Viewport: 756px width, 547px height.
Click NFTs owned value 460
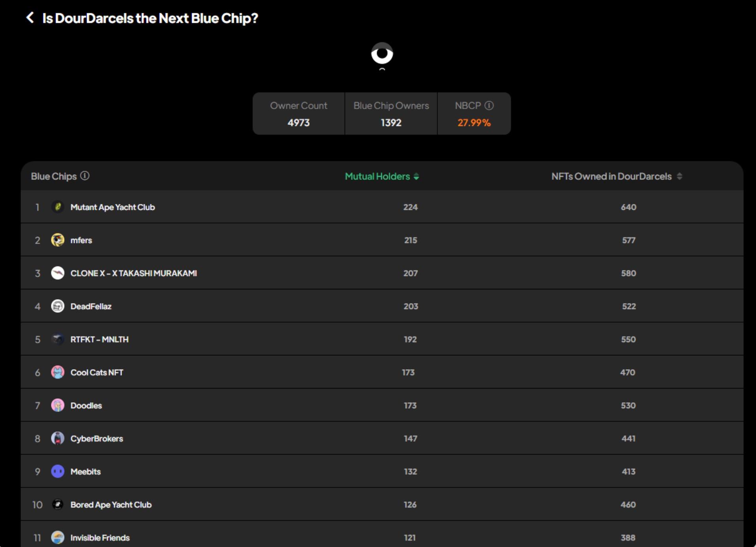[x=628, y=505]
